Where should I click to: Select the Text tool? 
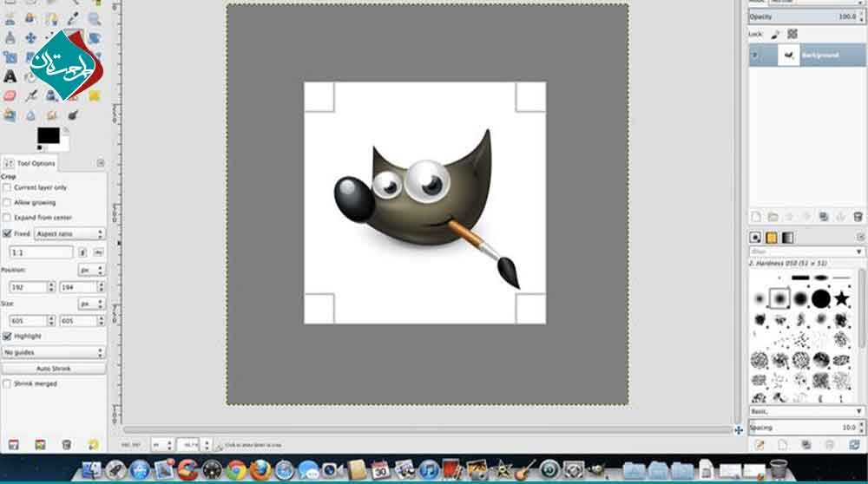coord(10,76)
